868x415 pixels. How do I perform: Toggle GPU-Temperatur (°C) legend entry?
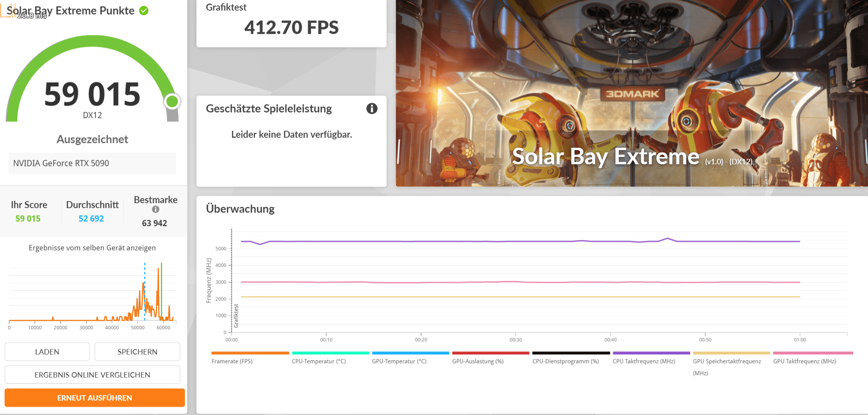coord(399,361)
